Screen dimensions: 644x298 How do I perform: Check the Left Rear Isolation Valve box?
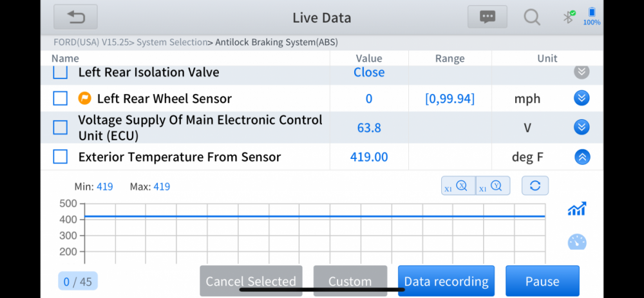(x=60, y=72)
